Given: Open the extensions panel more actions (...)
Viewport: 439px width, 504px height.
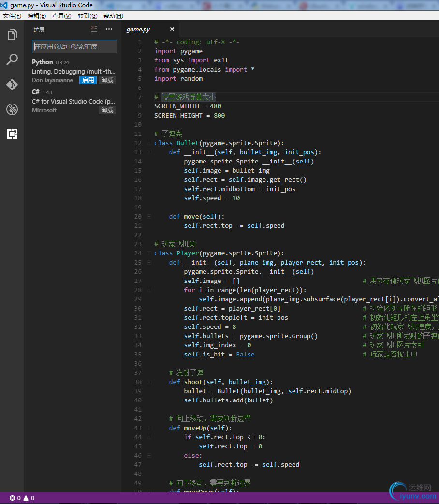Looking at the screenshot, I should (x=109, y=30).
